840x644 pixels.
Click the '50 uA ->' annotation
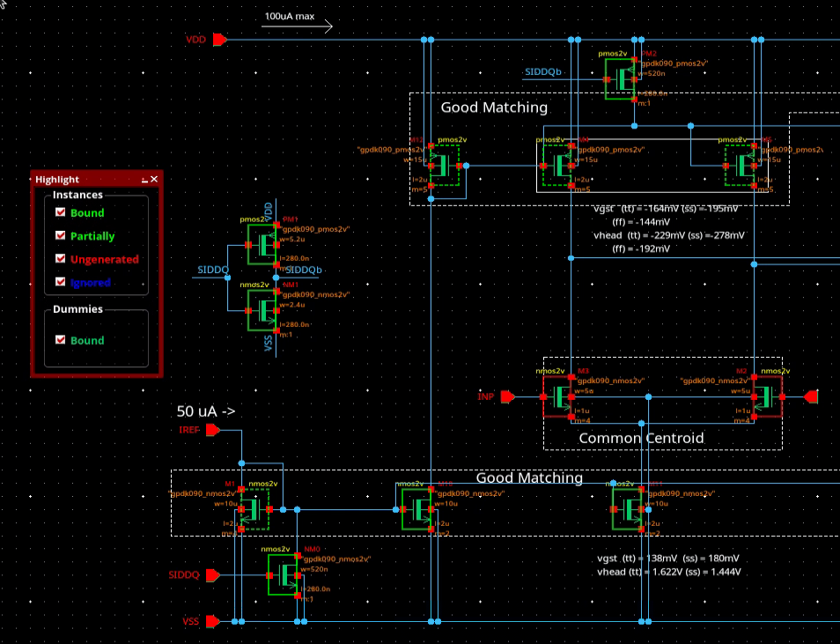tap(206, 411)
